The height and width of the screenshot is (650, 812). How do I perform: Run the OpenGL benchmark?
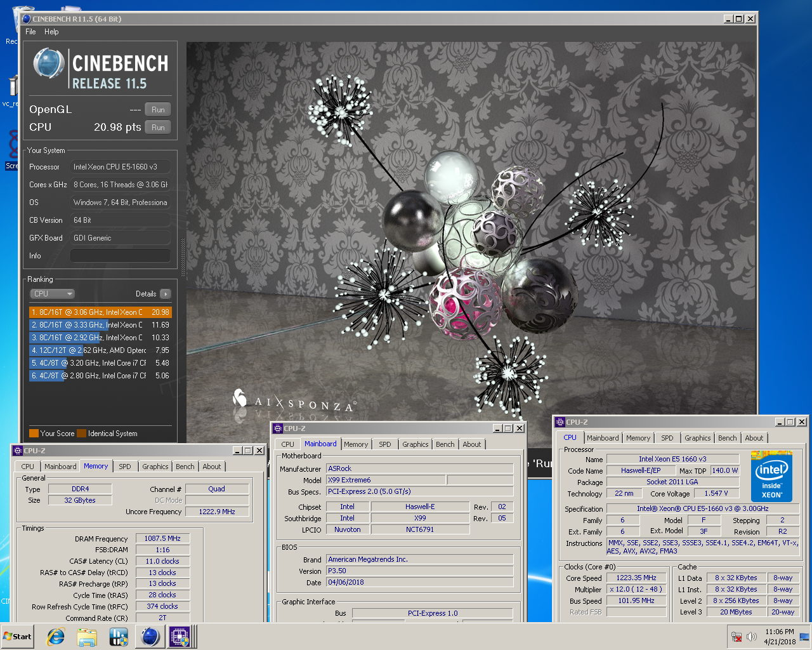158,110
